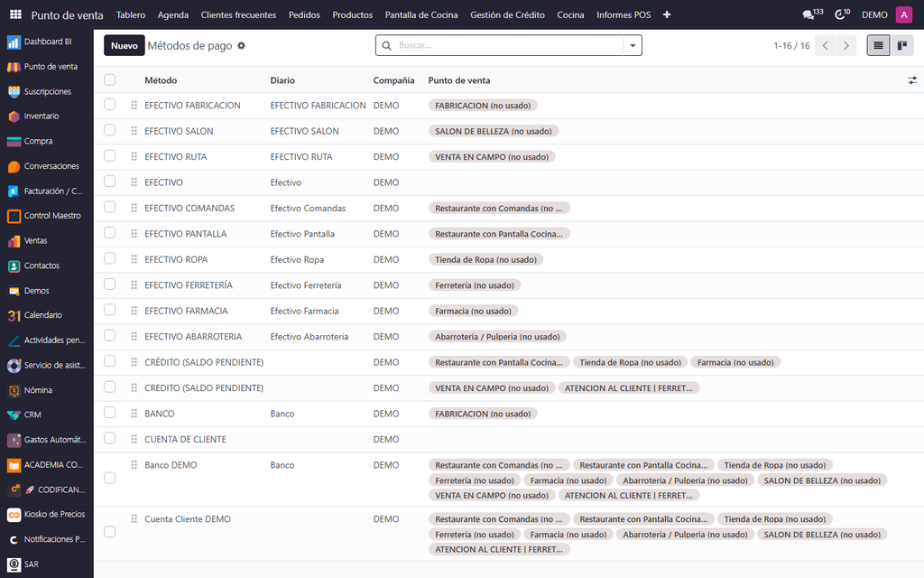
Task: Open the Tablero menu
Action: [131, 14]
